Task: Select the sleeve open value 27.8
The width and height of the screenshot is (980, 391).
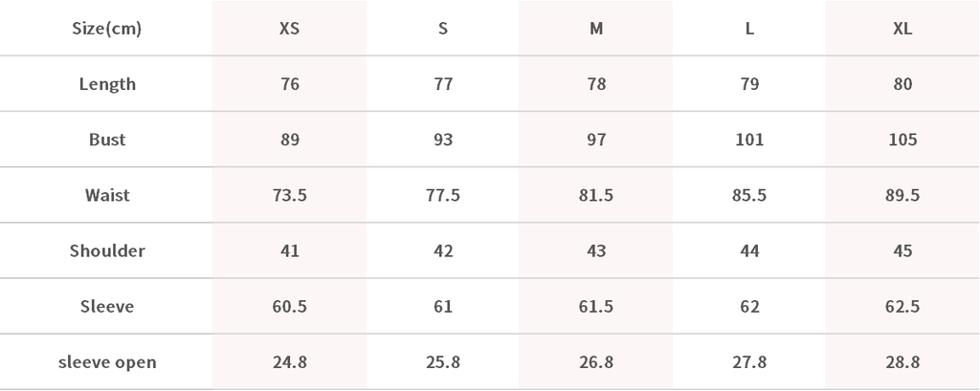Action: [749, 362]
